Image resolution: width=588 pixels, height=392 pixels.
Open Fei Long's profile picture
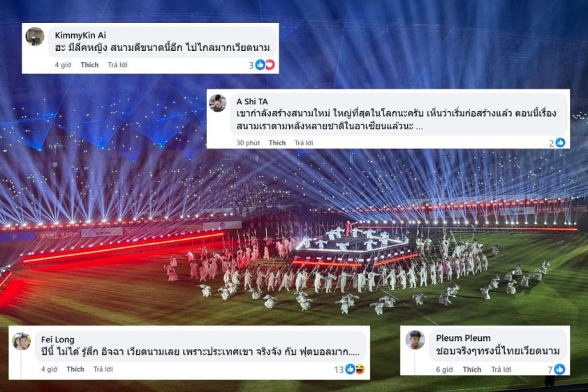22,341
